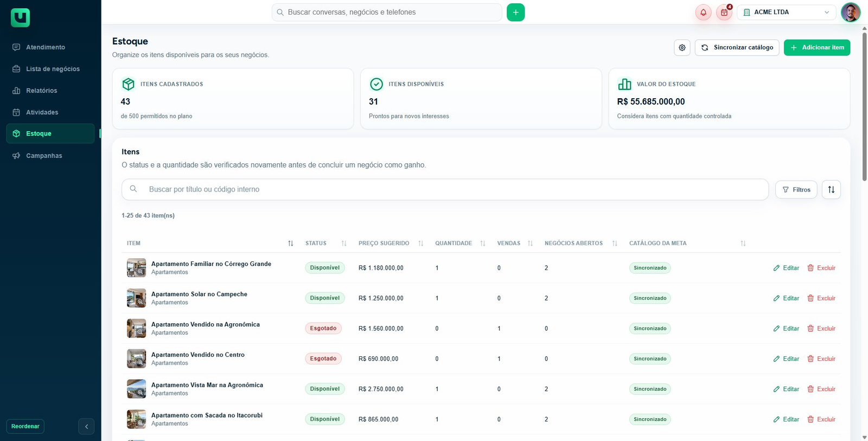The width and height of the screenshot is (868, 441).
Task: Open the ACME LTDA company dropdown
Action: click(786, 12)
